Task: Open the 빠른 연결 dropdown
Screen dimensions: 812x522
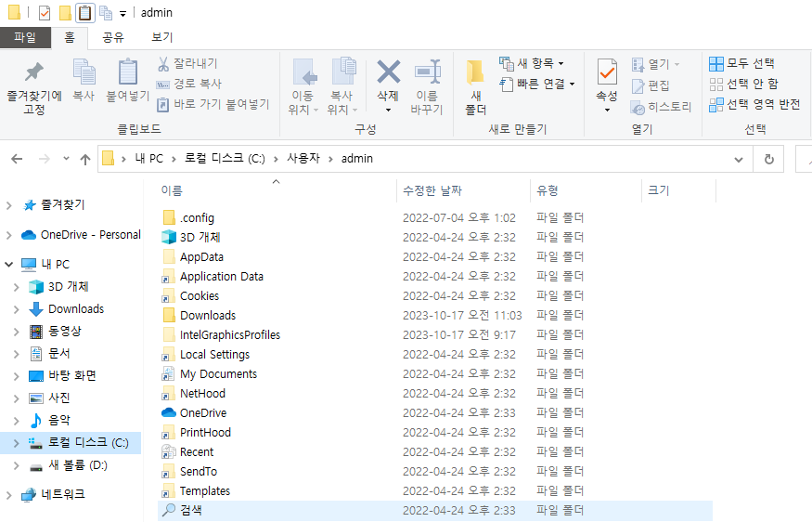Action: (537, 84)
